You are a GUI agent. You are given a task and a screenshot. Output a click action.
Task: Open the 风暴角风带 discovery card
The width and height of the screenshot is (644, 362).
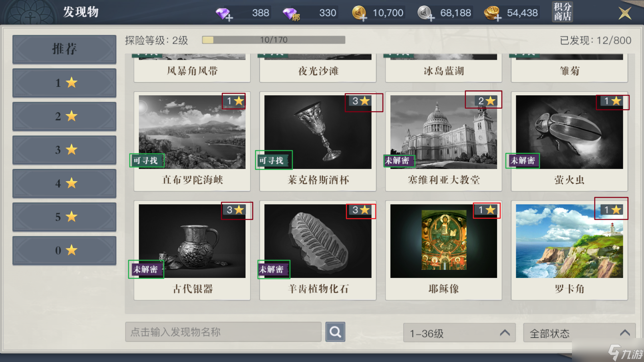pyautogui.click(x=192, y=68)
